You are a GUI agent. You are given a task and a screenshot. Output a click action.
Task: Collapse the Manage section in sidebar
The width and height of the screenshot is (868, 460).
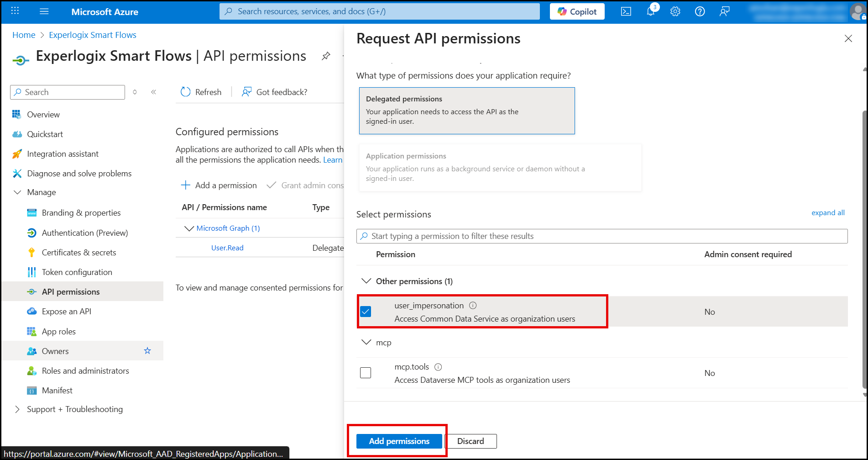[17, 192]
